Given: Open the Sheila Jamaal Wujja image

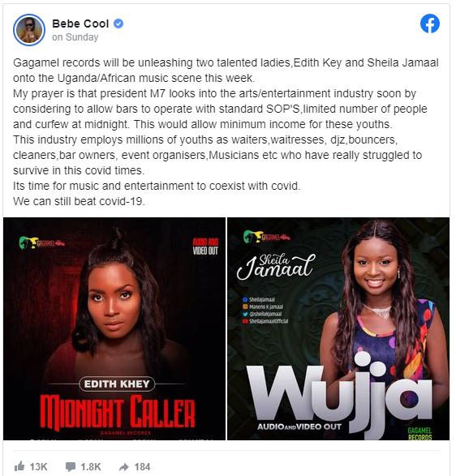Looking at the screenshot, I should pos(338,328).
